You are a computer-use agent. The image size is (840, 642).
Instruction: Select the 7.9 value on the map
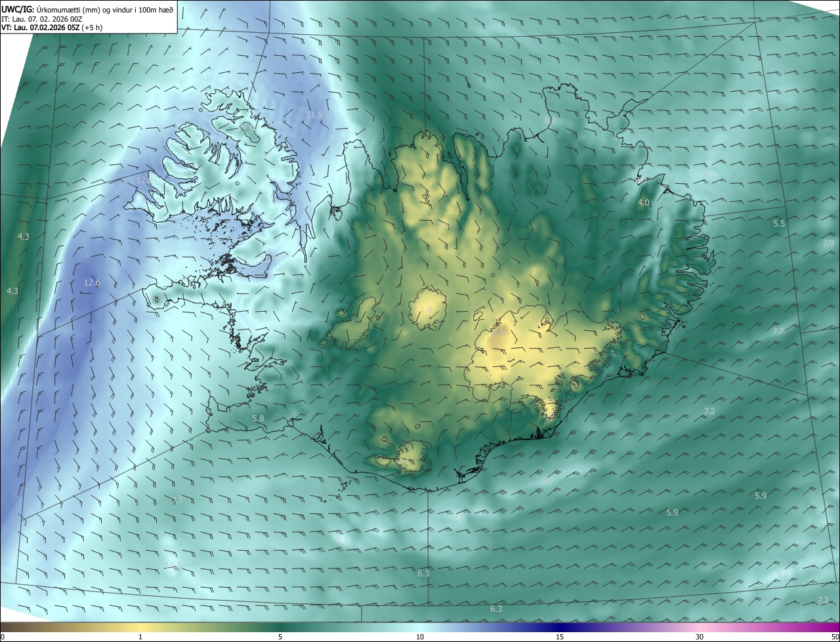pos(828,244)
